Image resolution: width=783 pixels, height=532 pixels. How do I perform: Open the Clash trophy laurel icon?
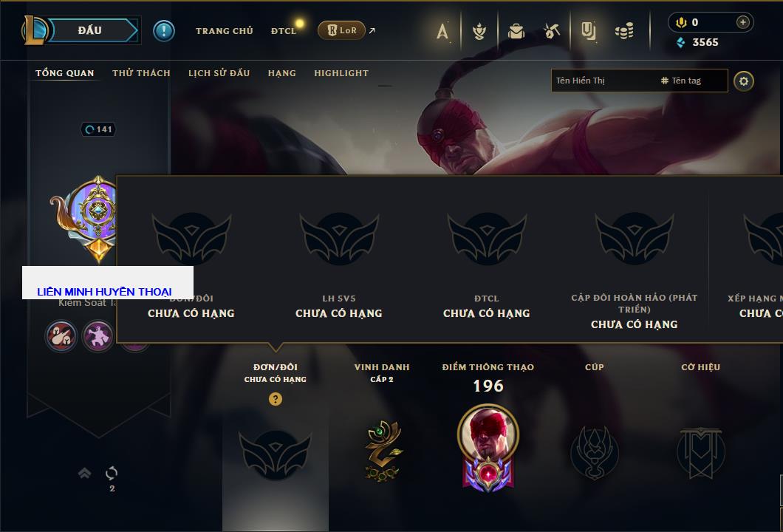pyautogui.click(x=479, y=32)
